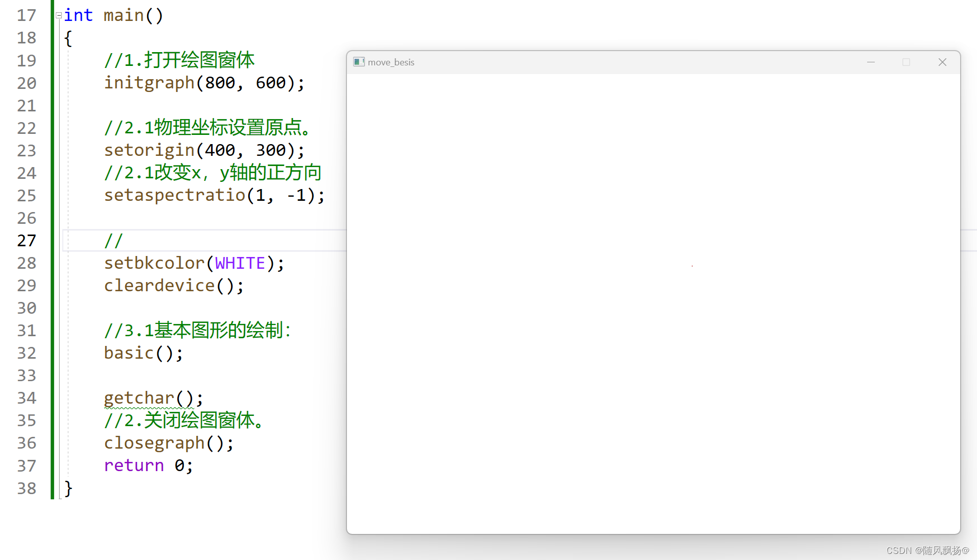
Task: Click the move_besis title text
Action: coord(391,62)
